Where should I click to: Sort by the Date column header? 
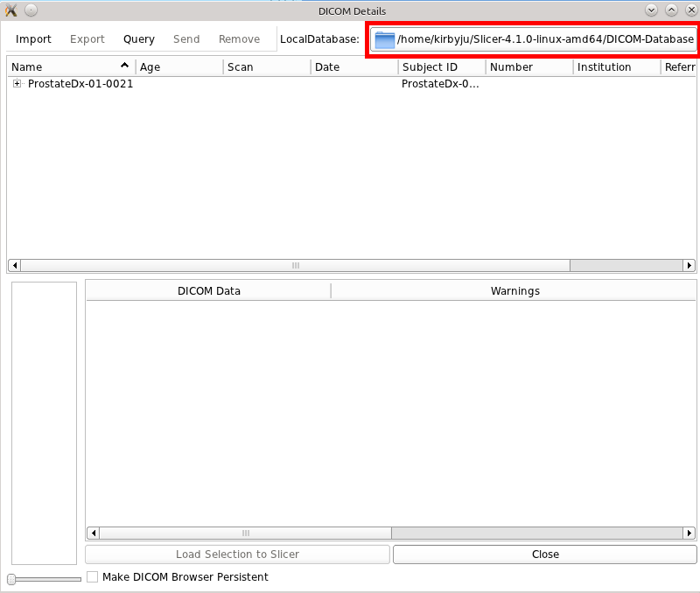coord(354,67)
